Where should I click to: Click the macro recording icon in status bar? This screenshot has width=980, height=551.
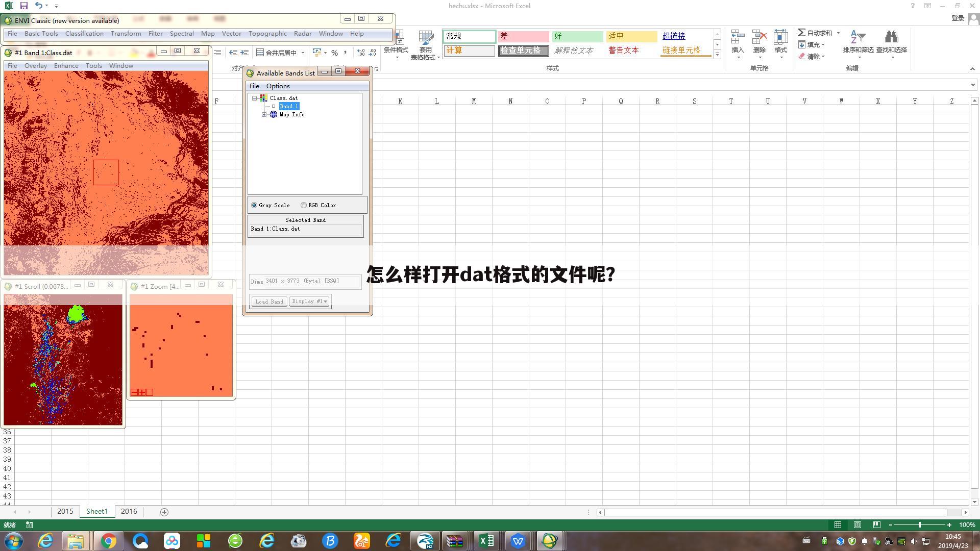coord(30,524)
